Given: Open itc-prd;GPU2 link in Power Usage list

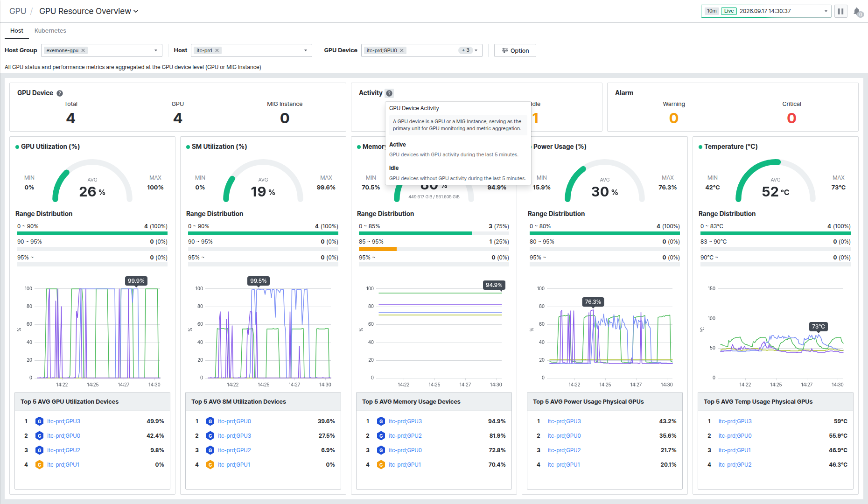Looking at the screenshot, I should click(564, 450).
